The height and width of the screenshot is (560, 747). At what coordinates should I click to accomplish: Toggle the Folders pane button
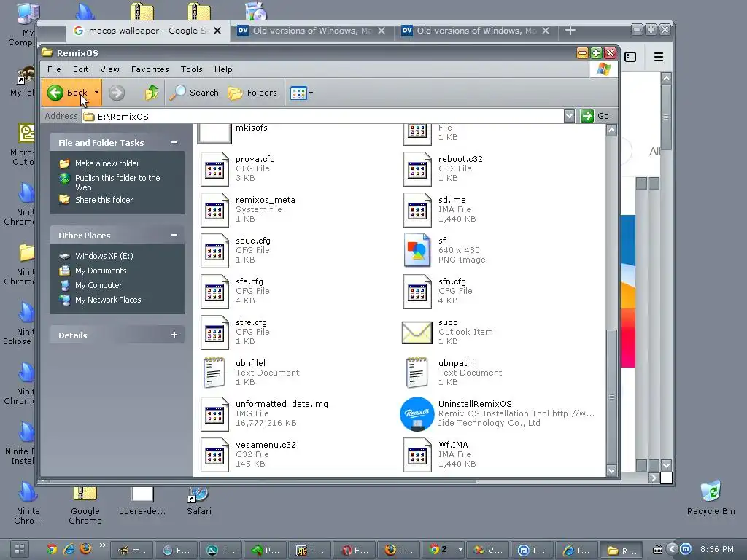point(252,93)
